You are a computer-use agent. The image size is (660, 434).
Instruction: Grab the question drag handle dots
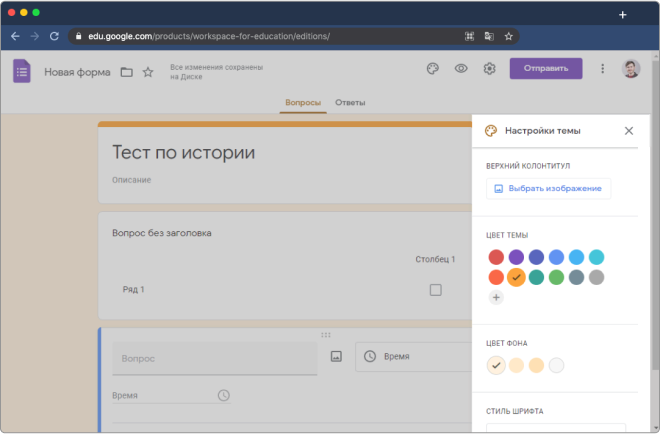[x=326, y=335]
